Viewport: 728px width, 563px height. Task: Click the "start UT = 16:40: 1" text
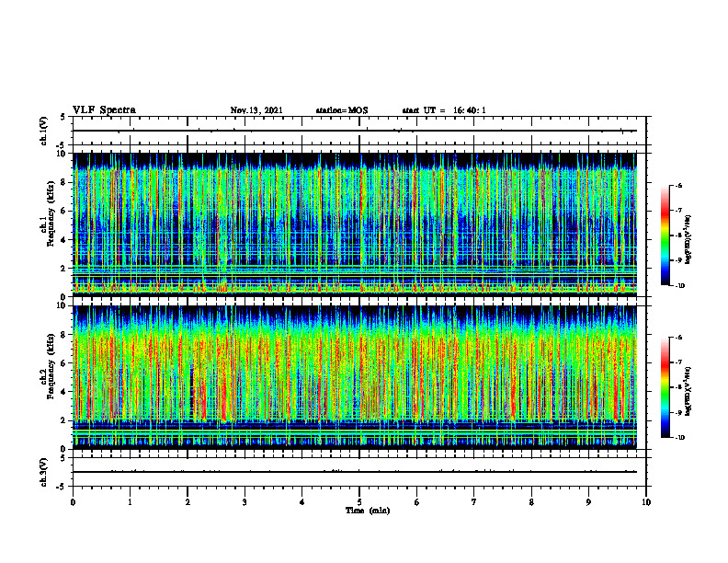pos(444,110)
